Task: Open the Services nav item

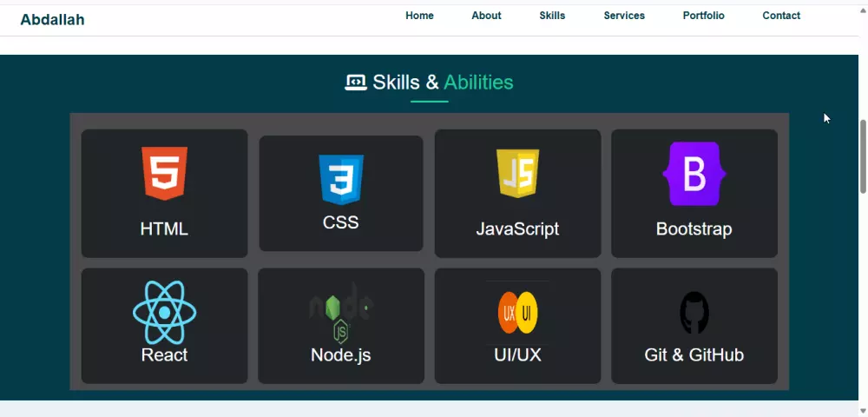Action: coord(624,16)
